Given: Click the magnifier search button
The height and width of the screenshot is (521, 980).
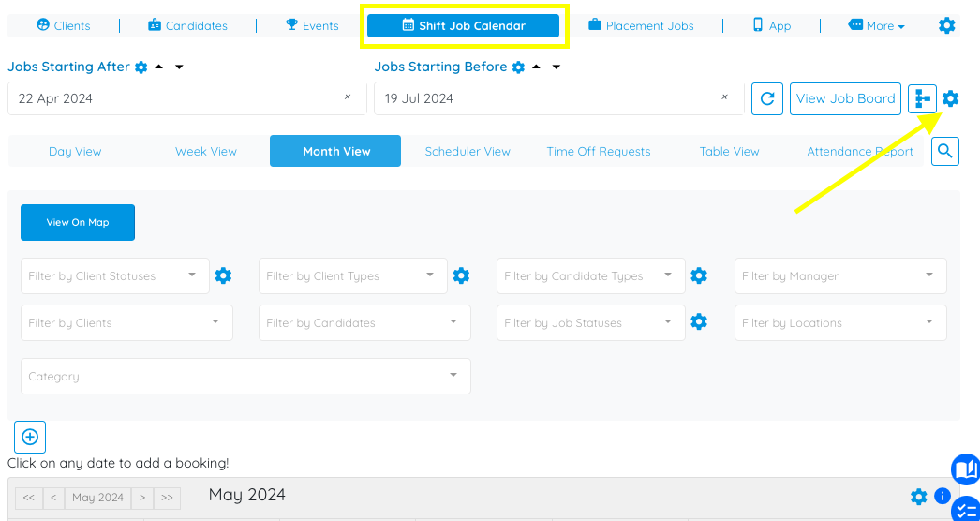Looking at the screenshot, I should 945,152.
